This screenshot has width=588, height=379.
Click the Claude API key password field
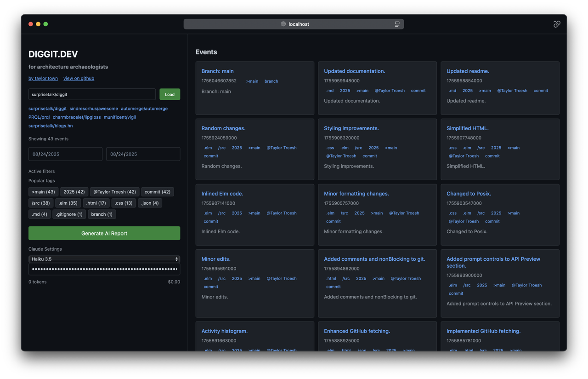(x=104, y=269)
